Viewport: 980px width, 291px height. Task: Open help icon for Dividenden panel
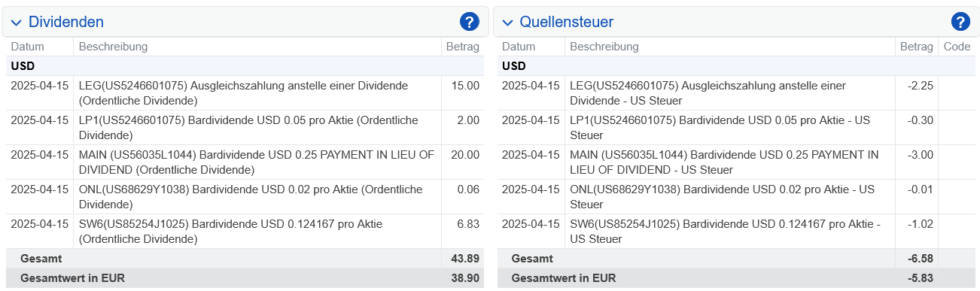[469, 22]
